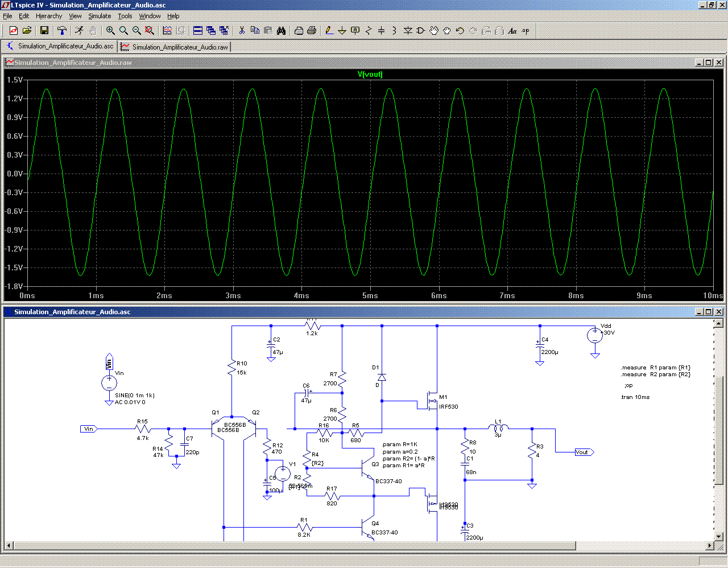Click the Undo toolbar icon
Viewport: 728px width, 568px height.
(460, 31)
